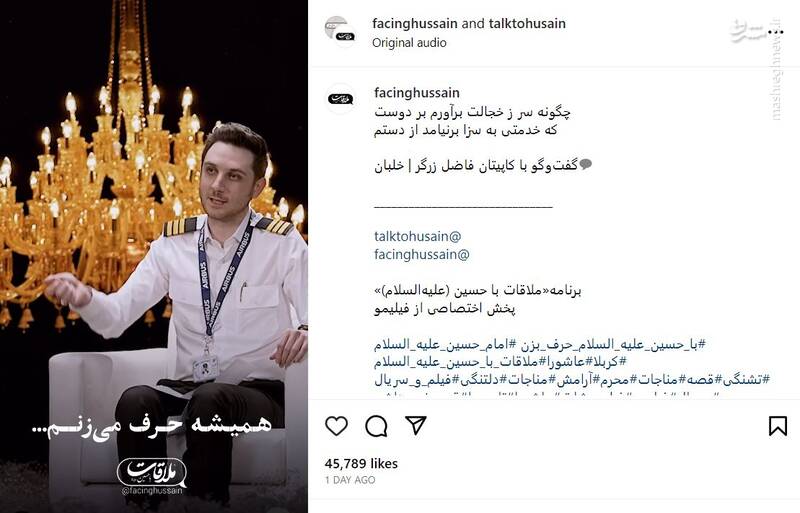Viewport: 800px width, 513px height.
Task: Click the 1 DAY AGO timestamp
Action: point(350,480)
